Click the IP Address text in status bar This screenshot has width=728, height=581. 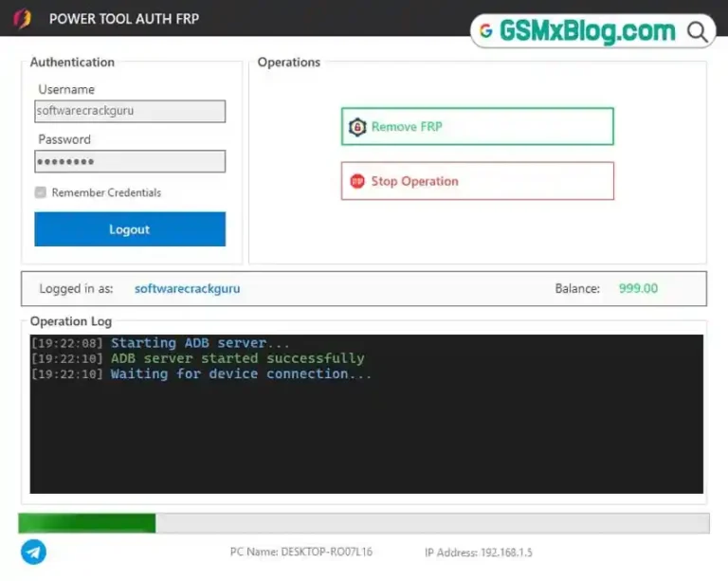pyautogui.click(x=478, y=553)
